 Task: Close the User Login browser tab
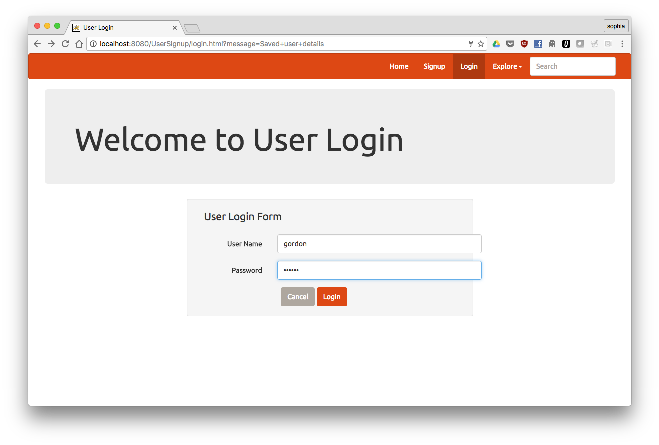tap(175, 27)
